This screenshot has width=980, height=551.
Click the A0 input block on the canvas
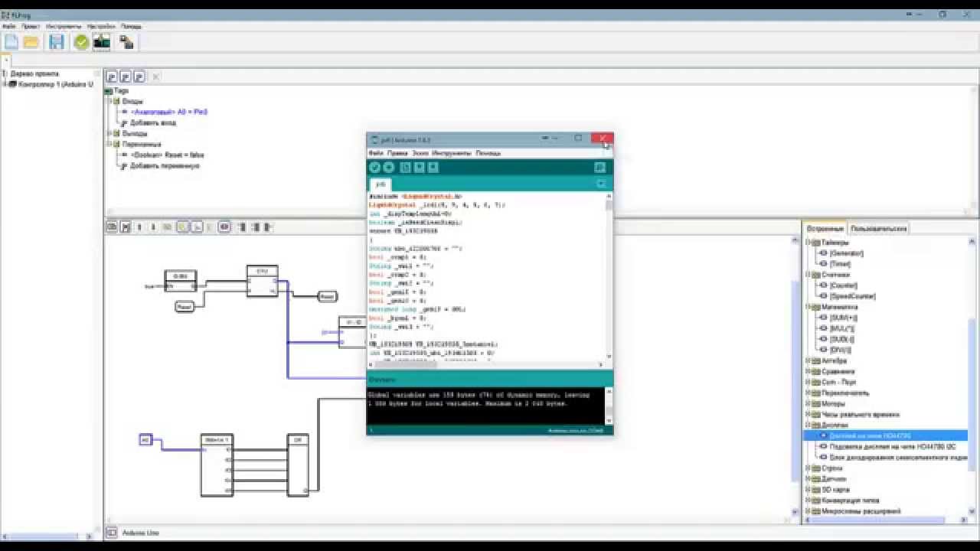[x=145, y=439]
